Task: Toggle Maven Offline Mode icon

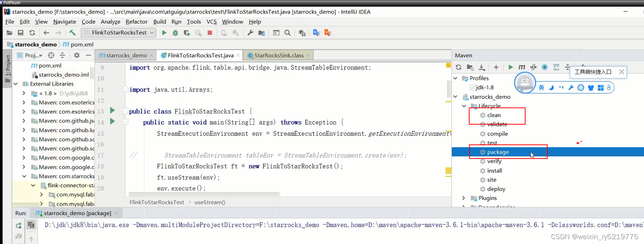Action: click(533, 67)
